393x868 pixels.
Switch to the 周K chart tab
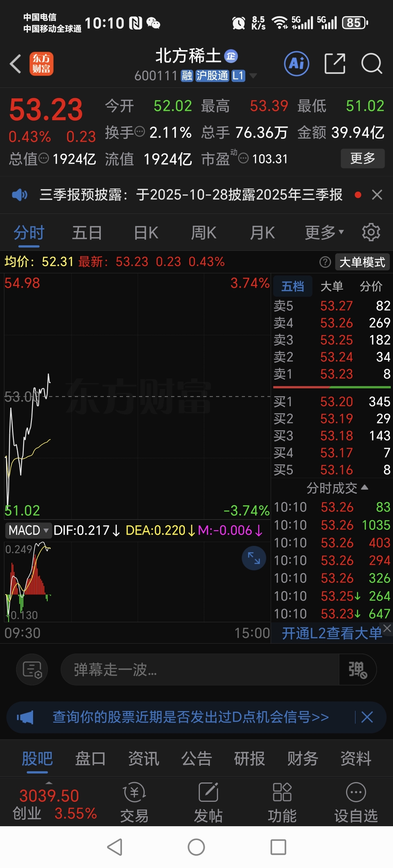click(204, 232)
